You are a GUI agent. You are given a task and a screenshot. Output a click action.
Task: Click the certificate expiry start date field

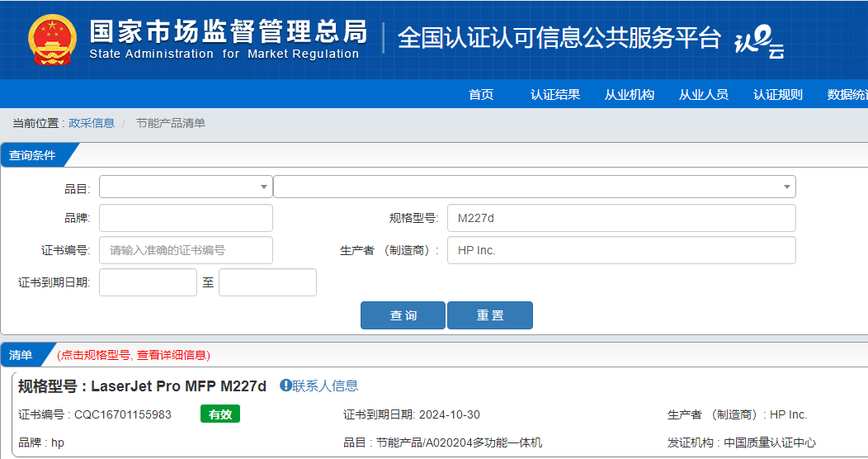click(x=148, y=282)
